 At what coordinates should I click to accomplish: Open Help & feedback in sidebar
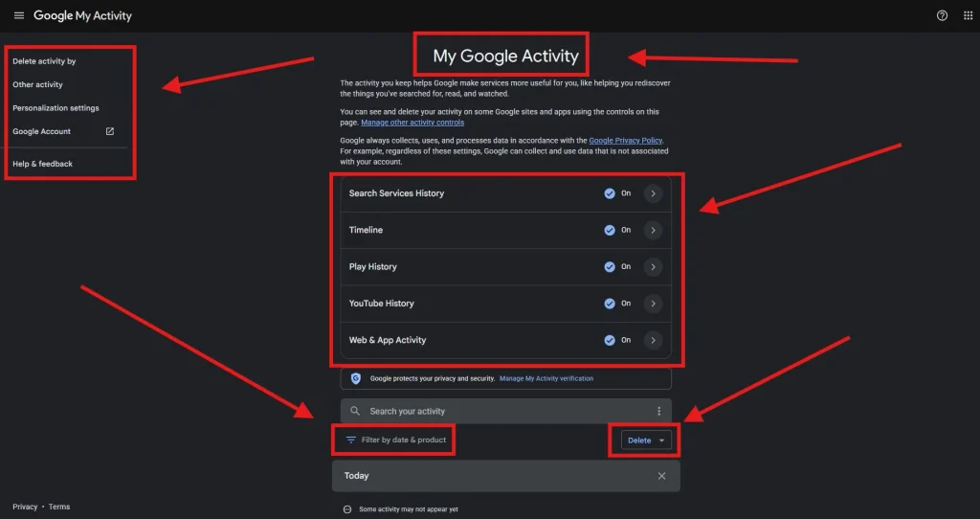[x=42, y=164]
